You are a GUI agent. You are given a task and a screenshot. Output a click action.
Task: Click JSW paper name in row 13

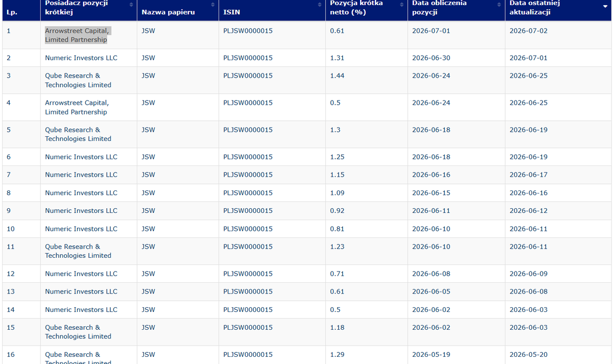[148, 292]
